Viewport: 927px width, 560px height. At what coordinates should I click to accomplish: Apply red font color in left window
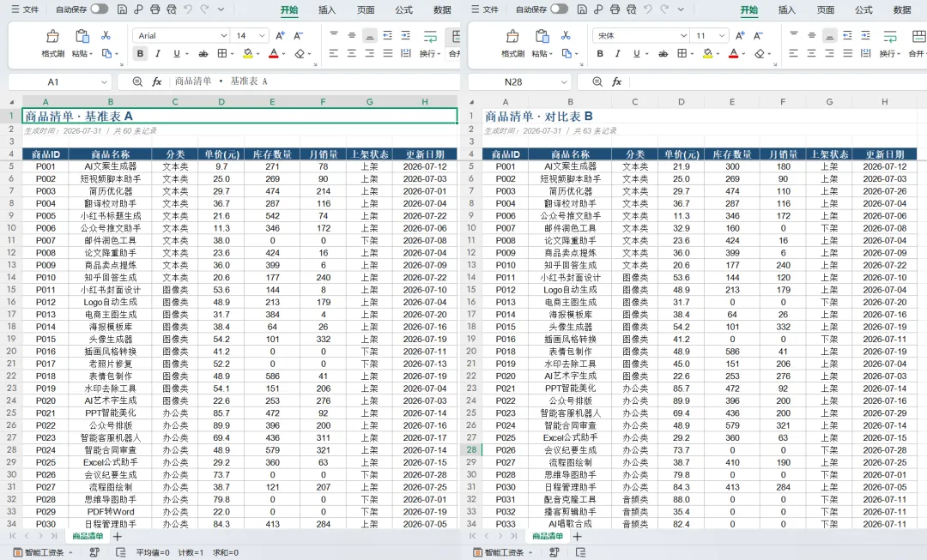[273, 54]
